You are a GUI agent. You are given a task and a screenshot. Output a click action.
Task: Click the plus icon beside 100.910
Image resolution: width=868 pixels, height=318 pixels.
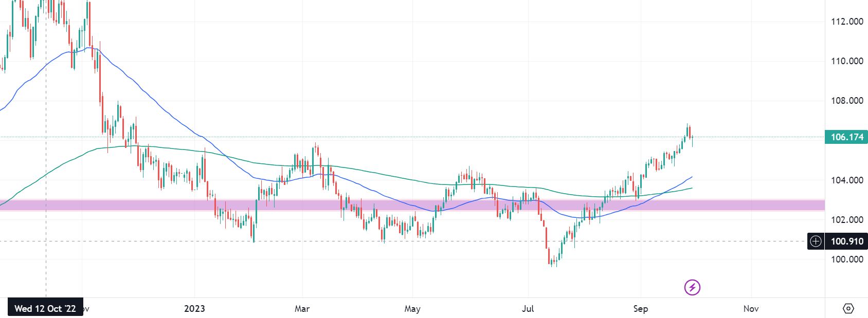tap(816, 241)
